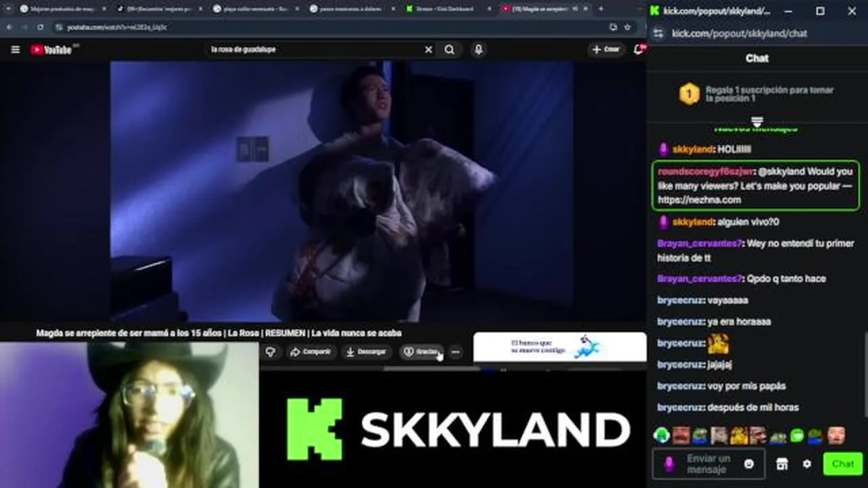Type in 'Enviar un mensaje' chat box
The width and height of the screenshot is (868, 488).
tap(709, 464)
